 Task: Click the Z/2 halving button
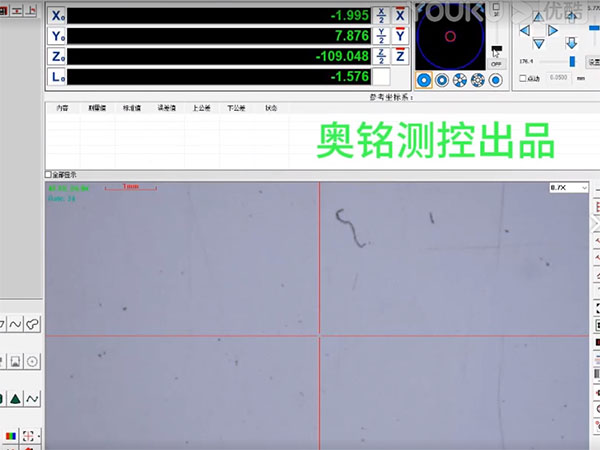pos(381,56)
